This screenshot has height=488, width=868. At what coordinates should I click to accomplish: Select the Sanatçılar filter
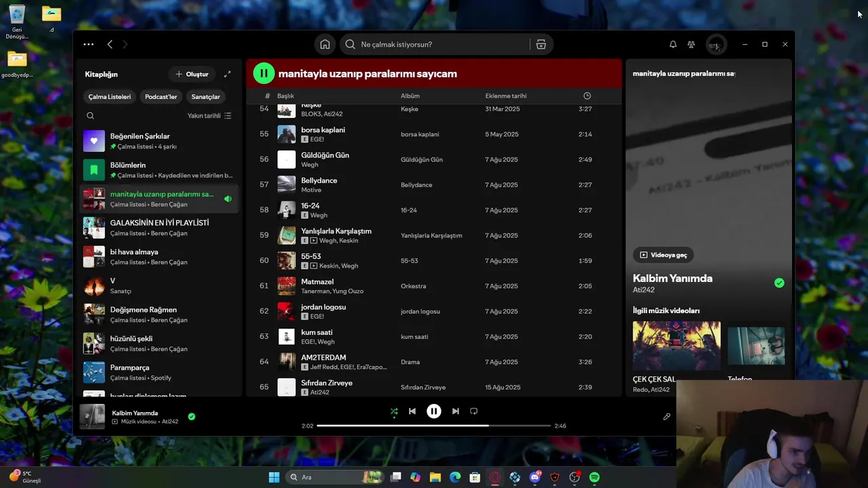point(205,97)
